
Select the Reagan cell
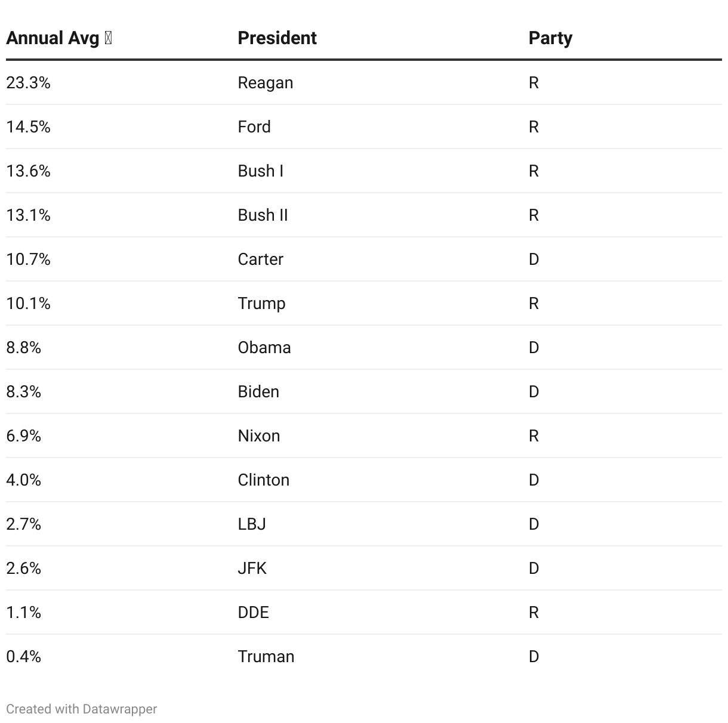266,83
